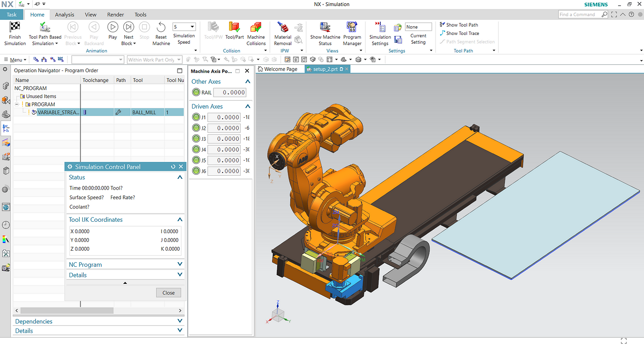Open the Assembly Navigator sidebar icon

[6, 86]
